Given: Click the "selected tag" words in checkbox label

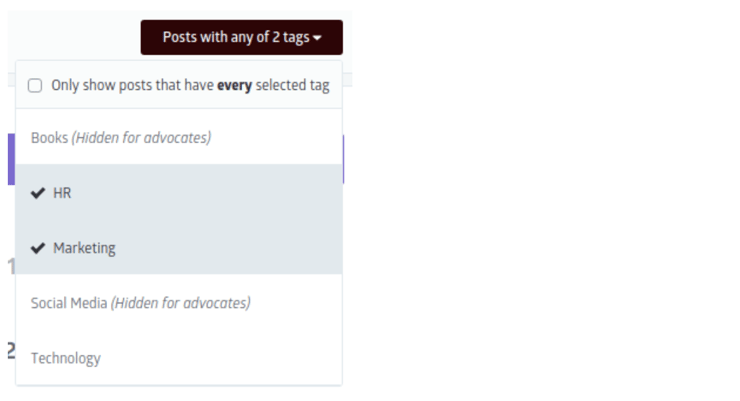Looking at the screenshot, I should (293, 85).
